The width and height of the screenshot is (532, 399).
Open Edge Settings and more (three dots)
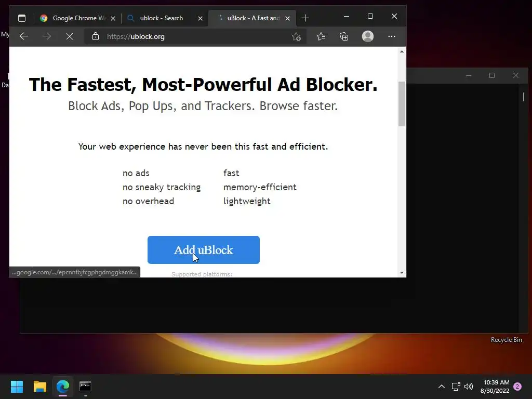392,36
